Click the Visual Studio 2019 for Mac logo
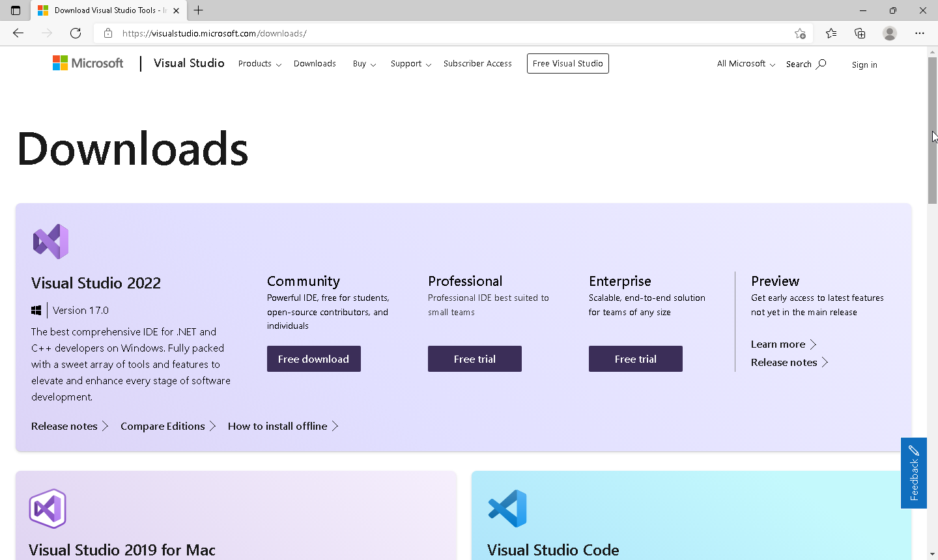 [48, 508]
